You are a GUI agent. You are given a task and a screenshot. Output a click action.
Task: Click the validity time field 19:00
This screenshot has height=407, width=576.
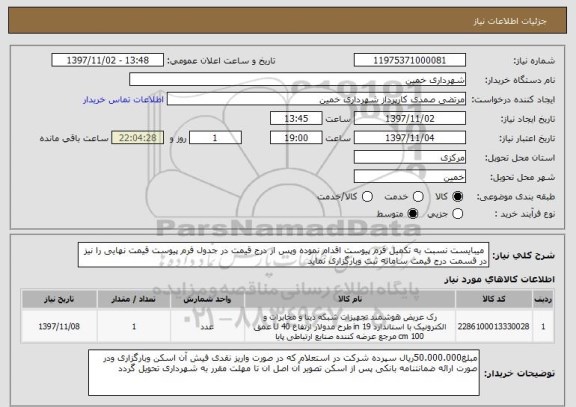[296, 138]
